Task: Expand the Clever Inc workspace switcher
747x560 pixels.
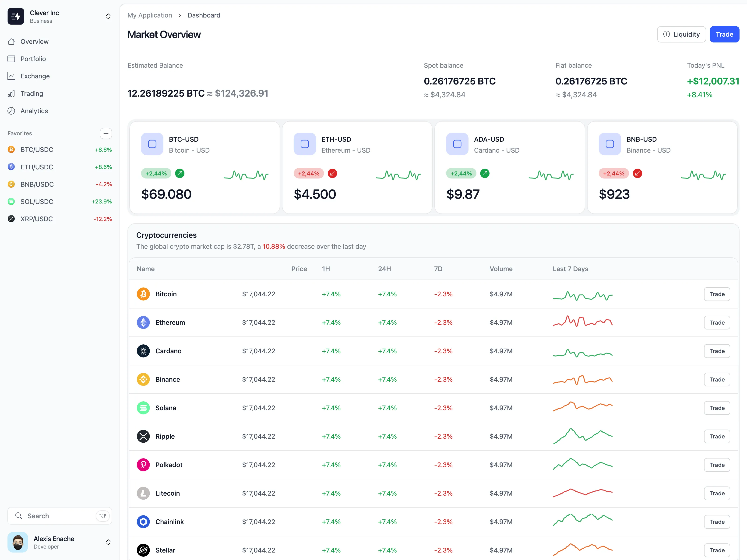Action: 108,17
